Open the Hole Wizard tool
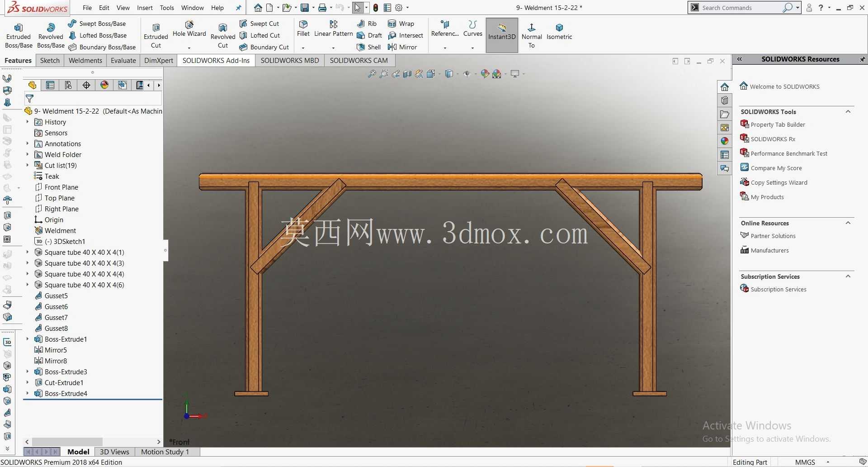Screen dimensions: 868x467 coord(189,29)
